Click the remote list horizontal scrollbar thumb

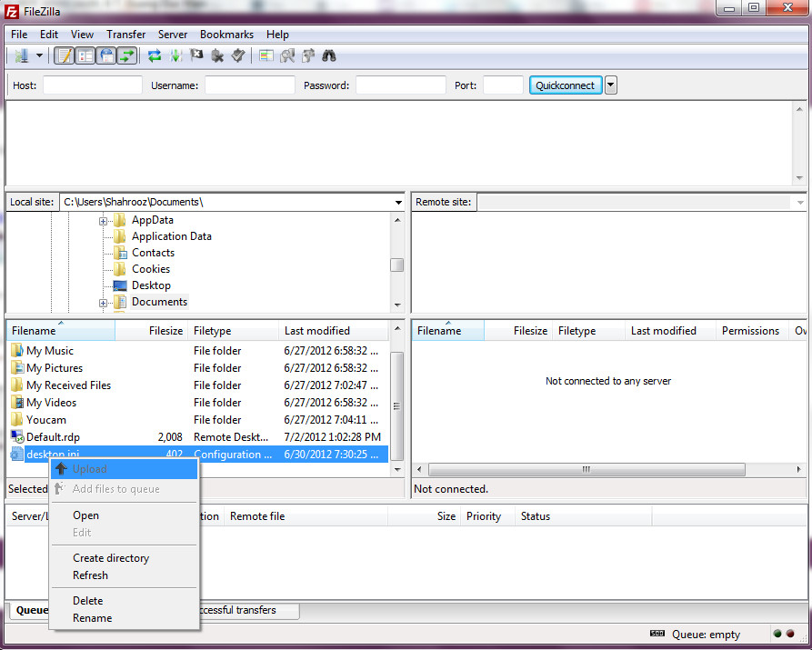point(586,470)
